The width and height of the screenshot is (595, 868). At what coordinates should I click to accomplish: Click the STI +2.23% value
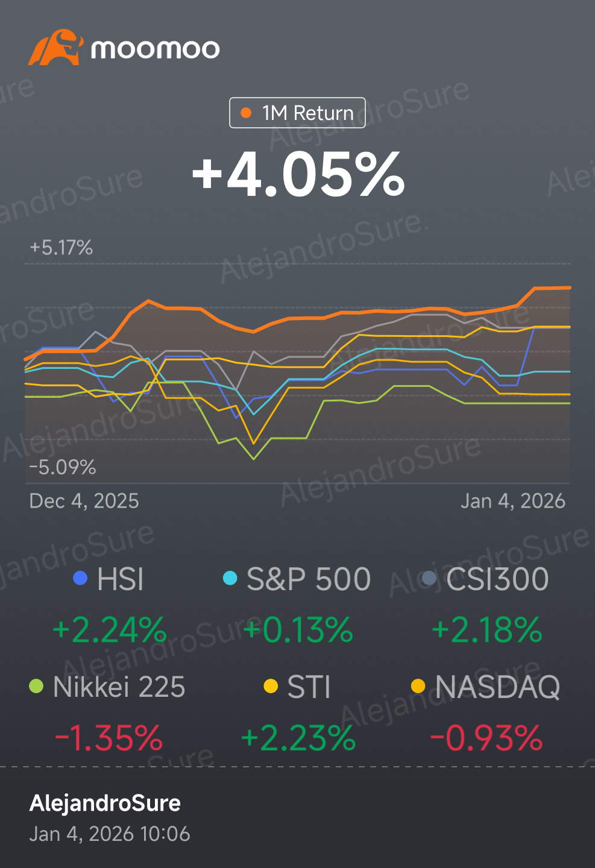298,738
